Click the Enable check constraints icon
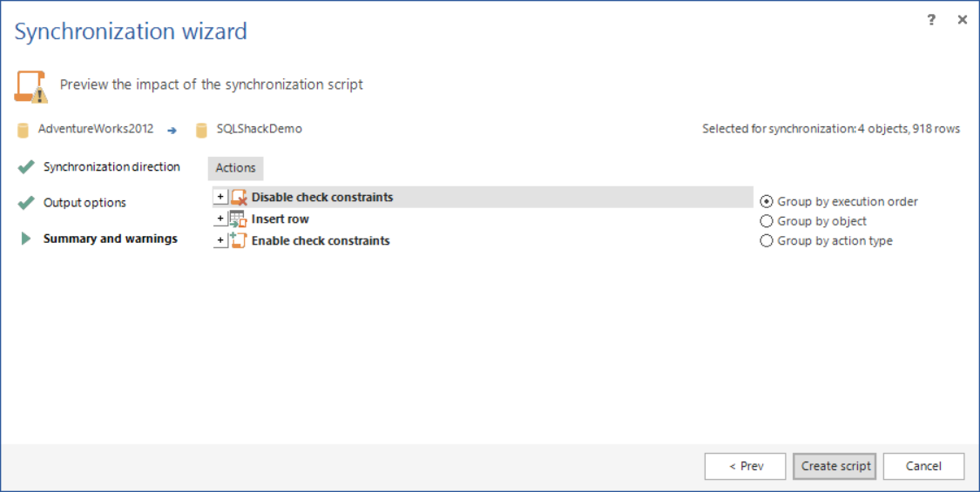The width and height of the screenshot is (980, 492). coord(238,240)
